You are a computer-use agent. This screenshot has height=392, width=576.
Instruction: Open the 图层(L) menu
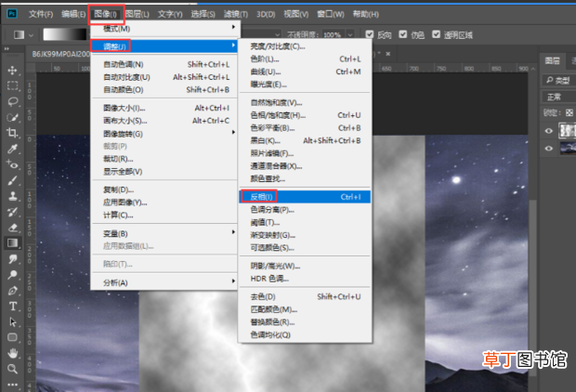137,14
